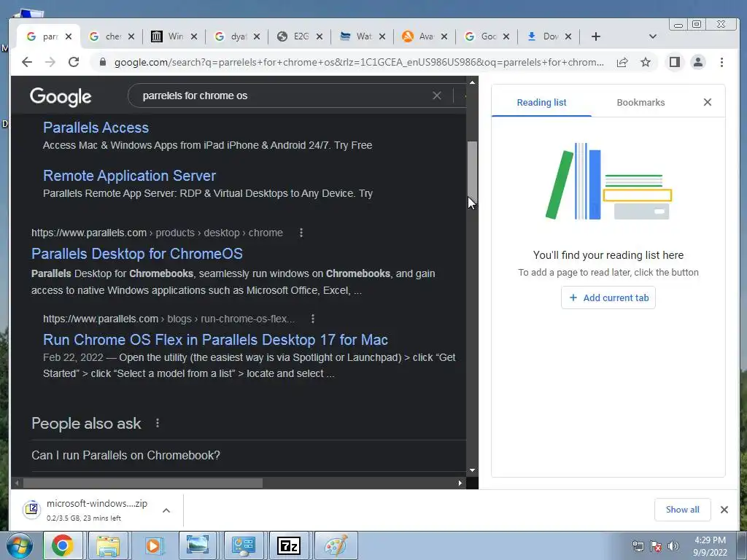Select the Reading list tab
The image size is (747, 560).
point(542,102)
